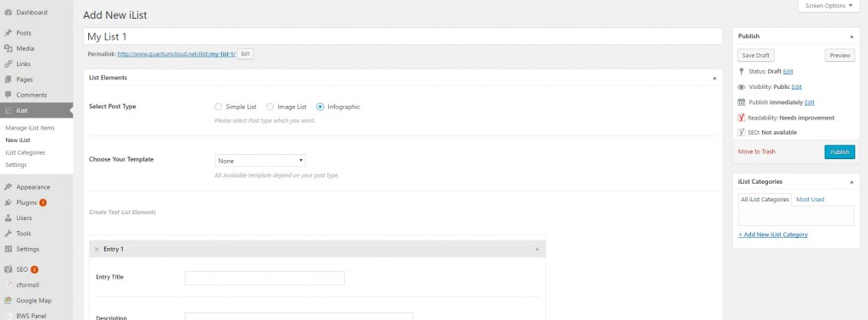Open the Media library icon

tap(8, 48)
